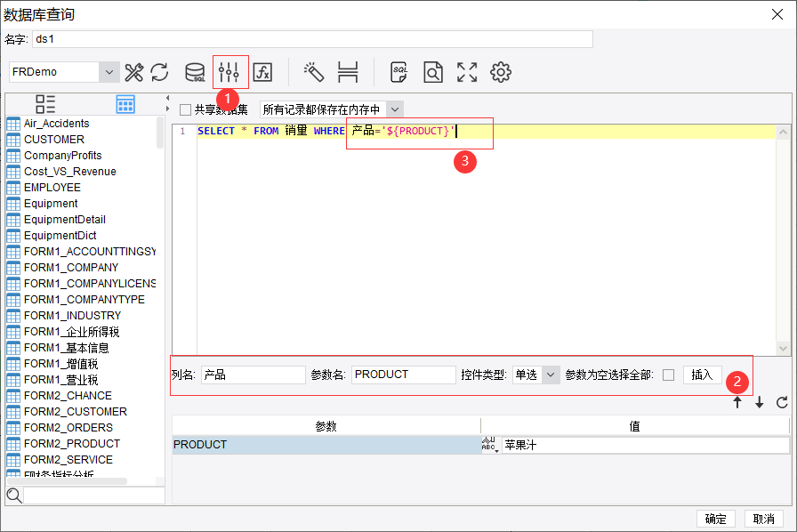Change PRODUCT parameter value type icon
Viewport: 797px width, 532px height.
tap(489, 445)
